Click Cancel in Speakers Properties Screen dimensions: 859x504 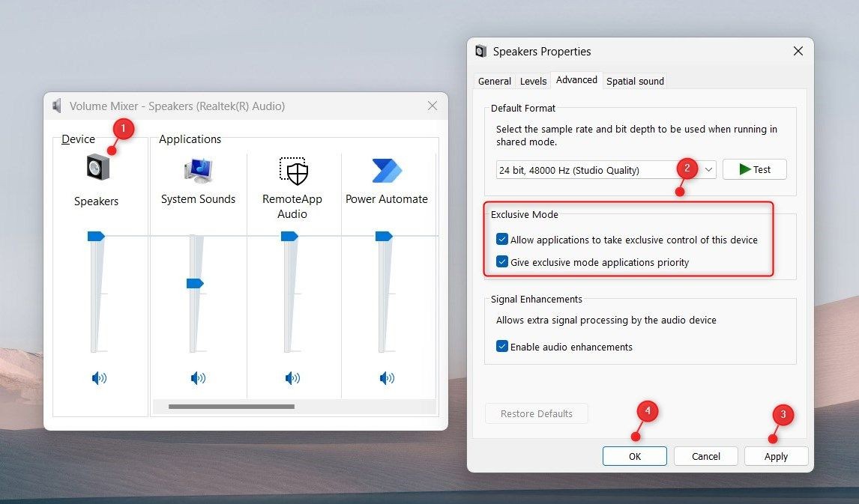click(705, 456)
